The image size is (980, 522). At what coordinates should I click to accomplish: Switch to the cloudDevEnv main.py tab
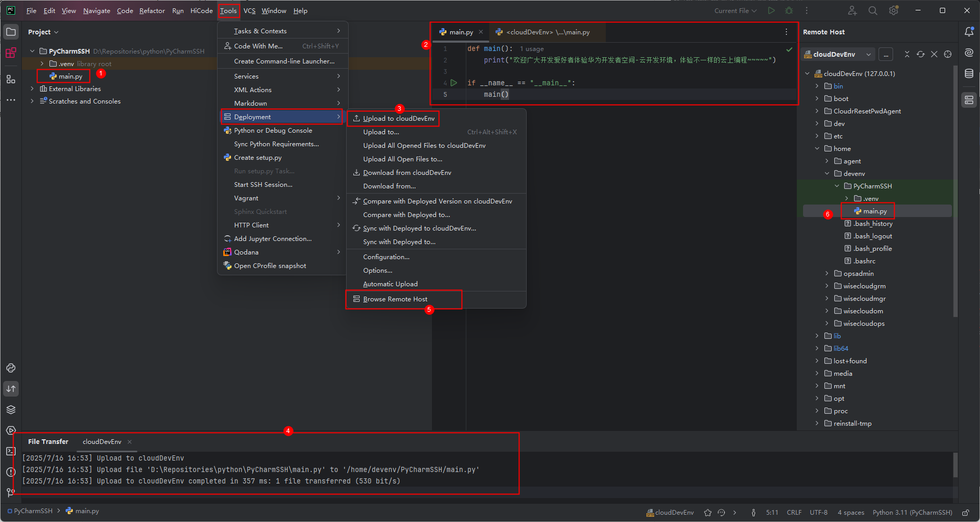(x=546, y=32)
